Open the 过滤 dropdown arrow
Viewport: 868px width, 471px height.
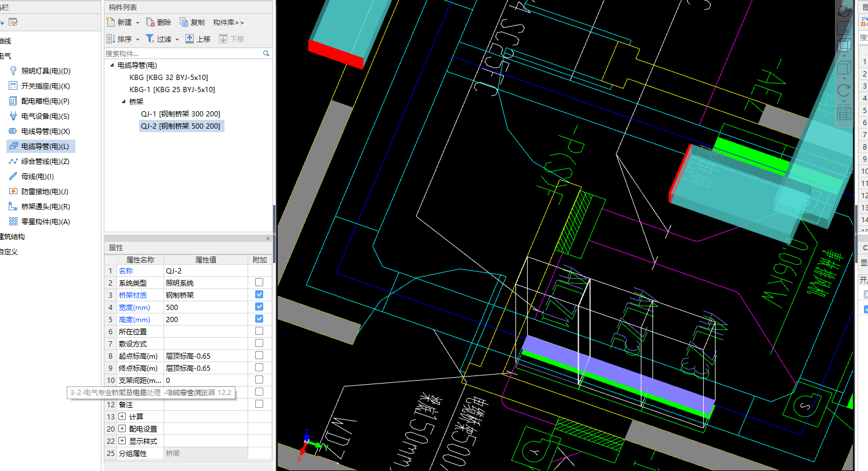(x=177, y=39)
